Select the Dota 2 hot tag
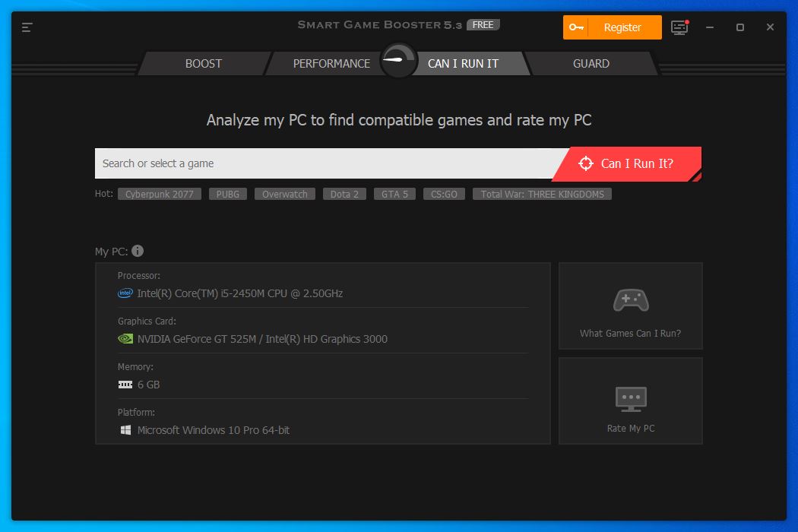 344,194
